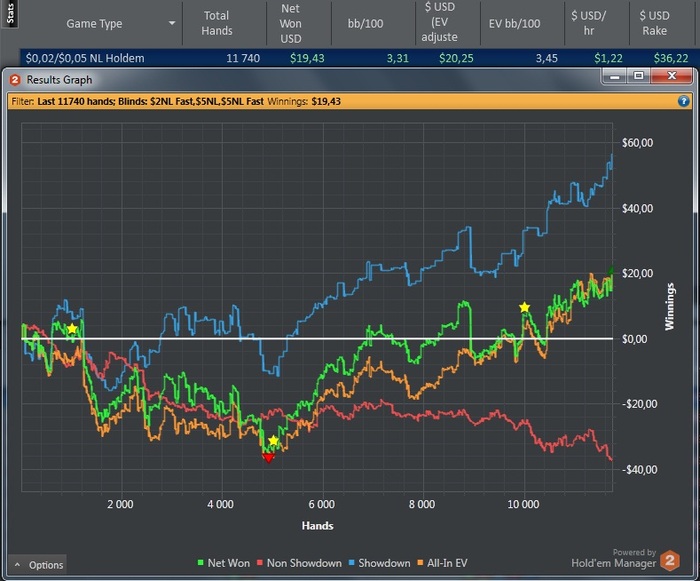Click the Results Graph window title

[x=59, y=80]
